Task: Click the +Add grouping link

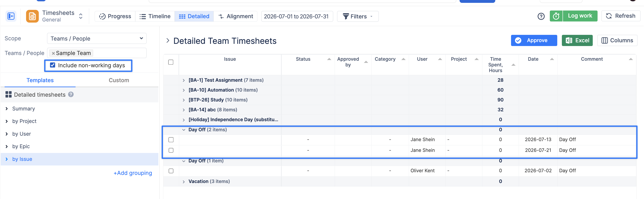Action: point(133,173)
